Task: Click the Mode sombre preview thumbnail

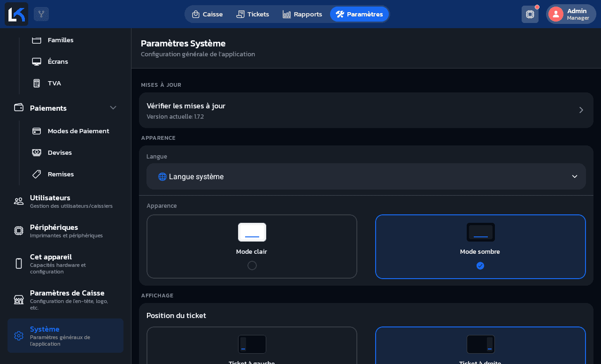Action: coord(481,232)
